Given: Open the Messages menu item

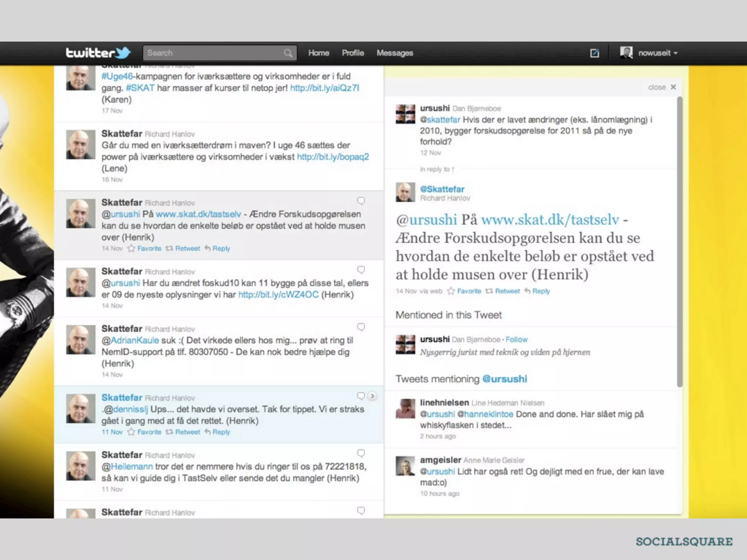Looking at the screenshot, I should pos(395,53).
